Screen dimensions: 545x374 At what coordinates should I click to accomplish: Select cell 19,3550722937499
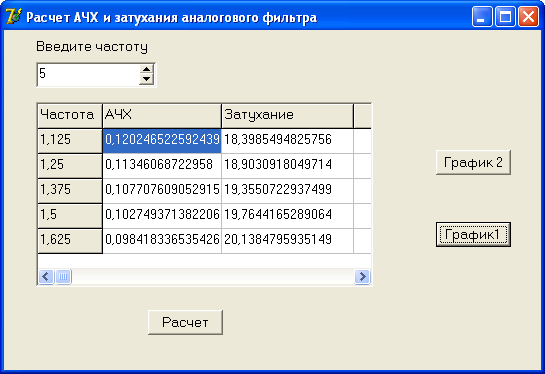click(x=287, y=191)
